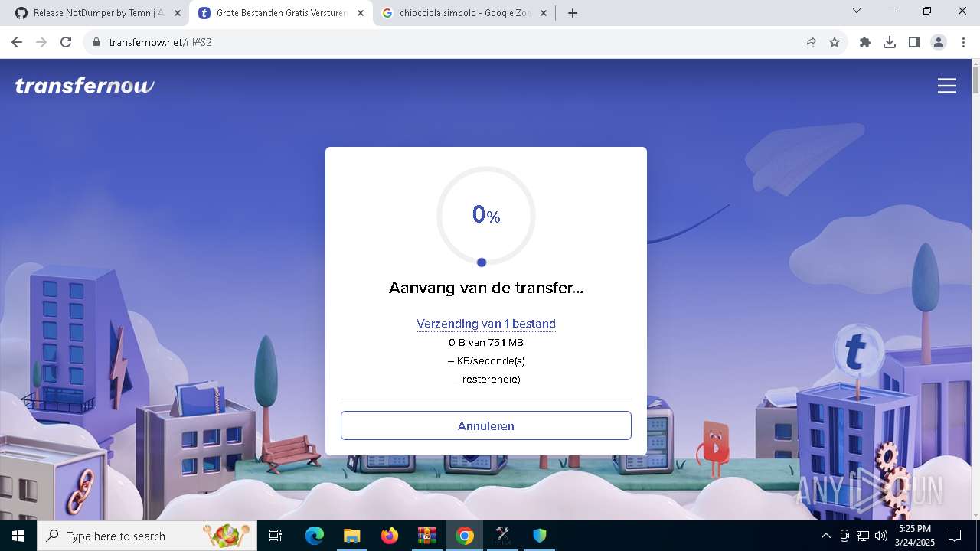Show hidden system tray icons

click(x=825, y=536)
